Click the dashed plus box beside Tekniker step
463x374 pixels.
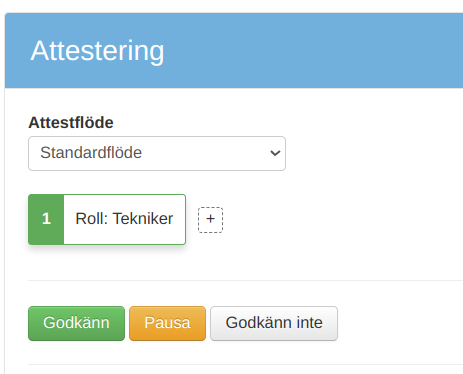coord(210,220)
